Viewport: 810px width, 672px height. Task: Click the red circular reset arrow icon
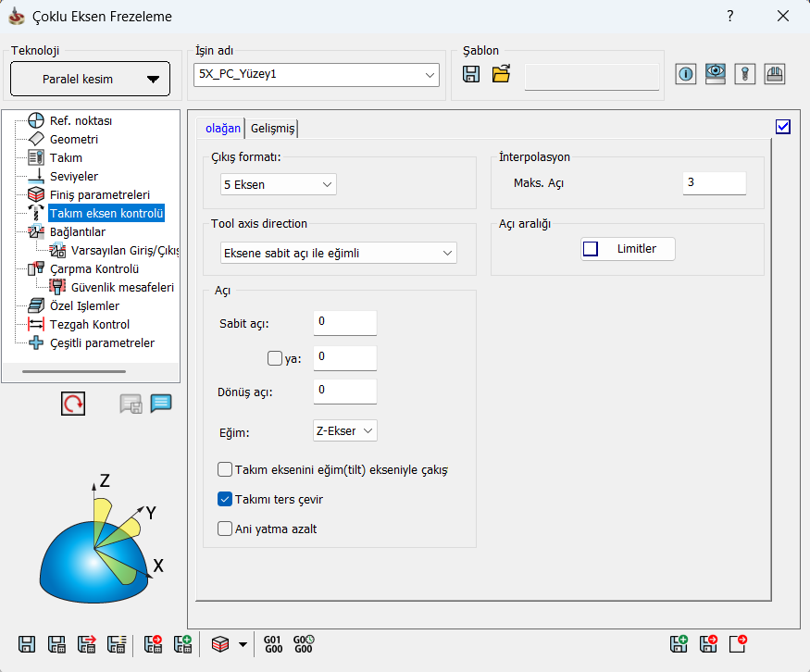coord(73,404)
